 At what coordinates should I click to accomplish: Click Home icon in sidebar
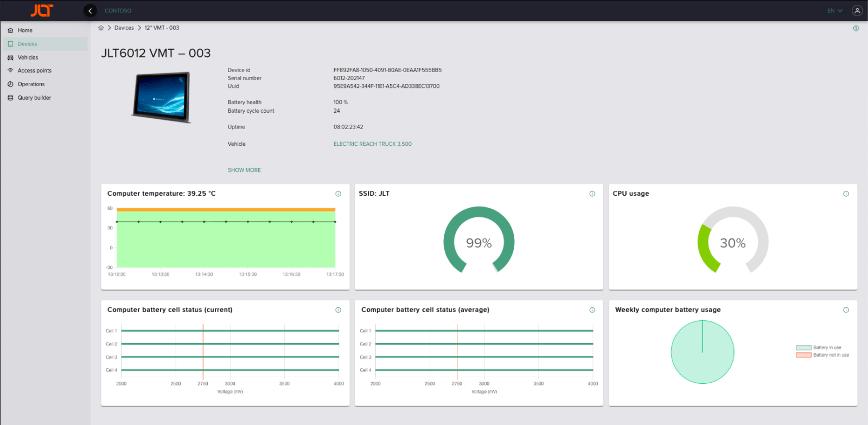[10, 30]
